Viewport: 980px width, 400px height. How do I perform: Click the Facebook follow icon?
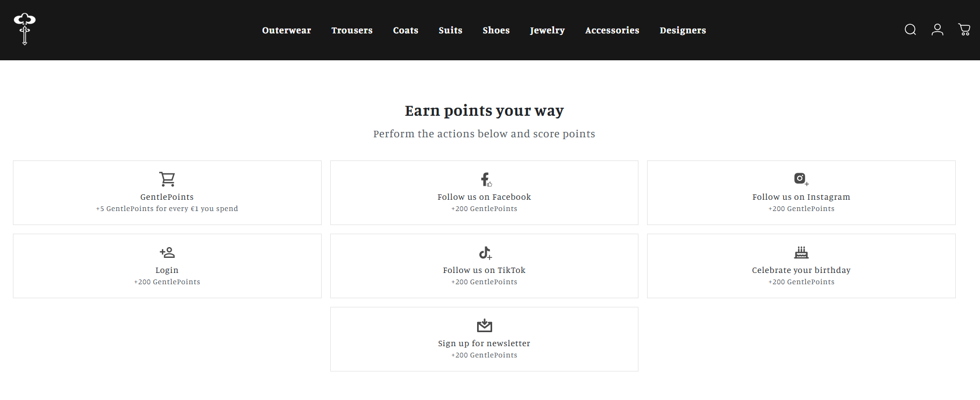click(x=485, y=179)
